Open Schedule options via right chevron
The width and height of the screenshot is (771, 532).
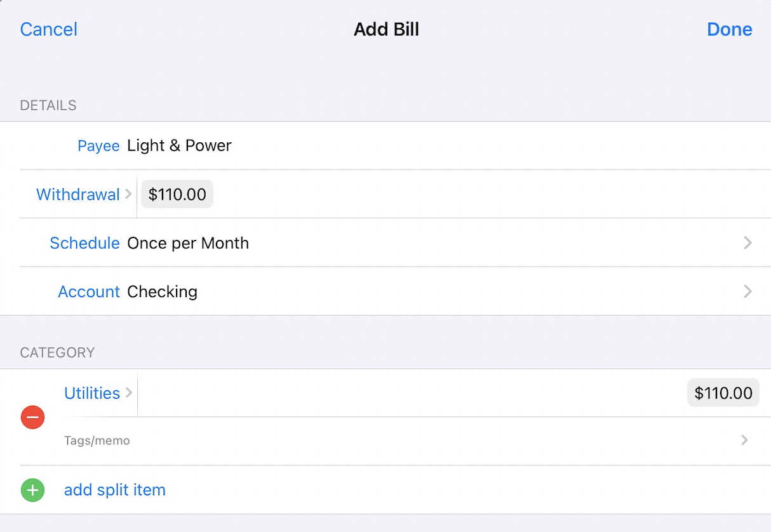click(748, 243)
